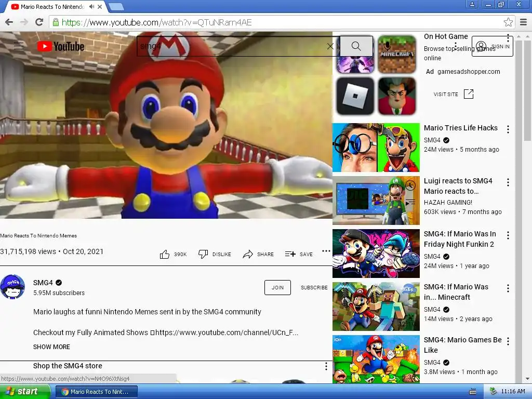Image resolution: width=532 pixels, height=399 pixels.
Task: Open Friday Night Funkin 2 thumbnail
Action: [376, 254]
